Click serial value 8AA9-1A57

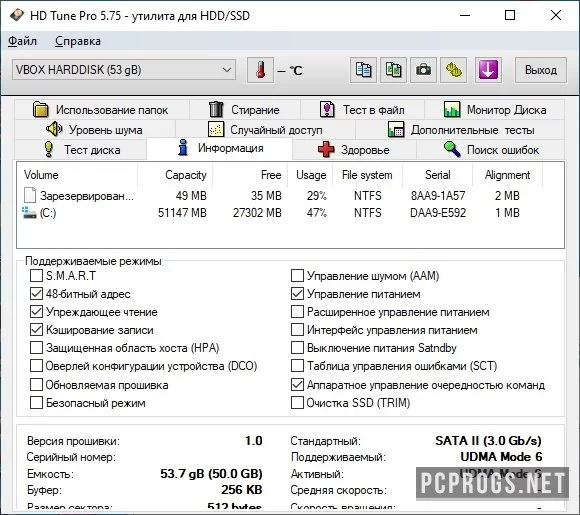pyautogui.click(x=438, y=195)
